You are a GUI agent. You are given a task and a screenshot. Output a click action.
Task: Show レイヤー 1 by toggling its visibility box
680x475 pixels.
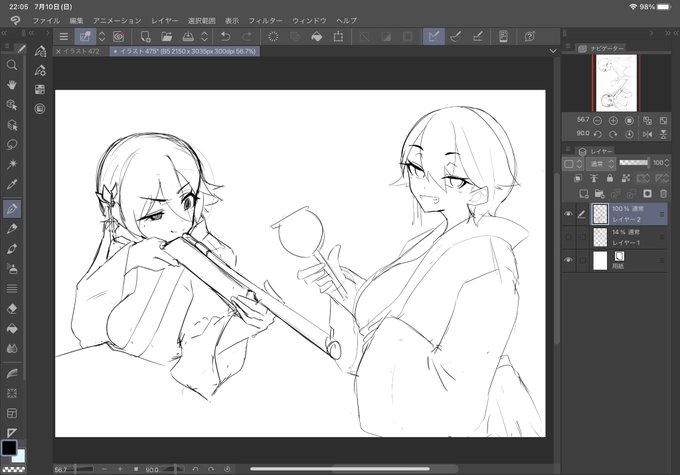coord(568,237)
